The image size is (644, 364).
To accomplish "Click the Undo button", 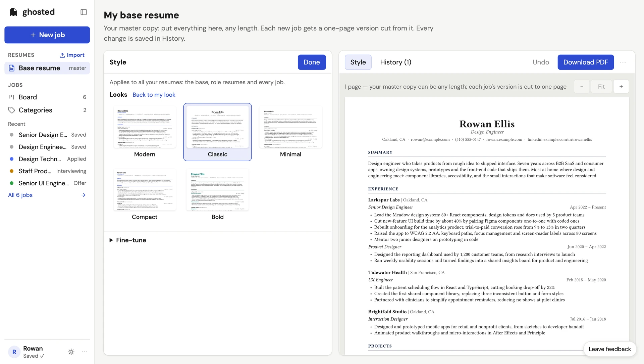I will [541, 62].
